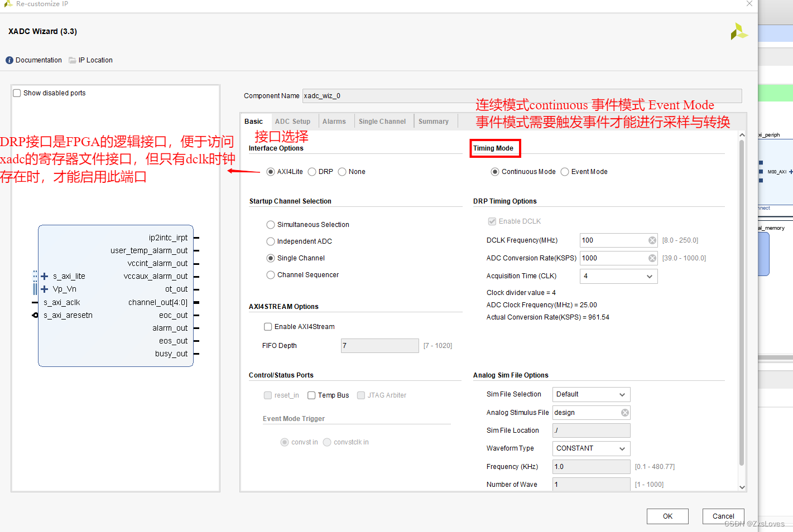Clear the ADC Conversion Rate using its x icon

pyautogui.click(x=652, y=258)
